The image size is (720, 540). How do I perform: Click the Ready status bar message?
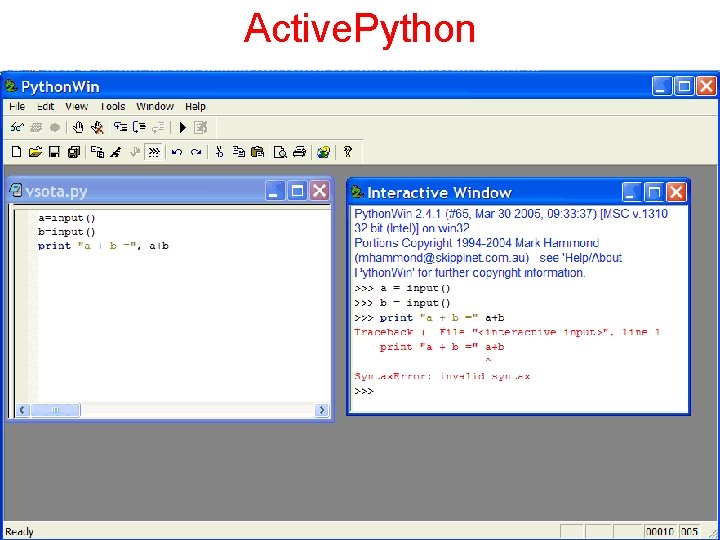click(x=19, y=532)
